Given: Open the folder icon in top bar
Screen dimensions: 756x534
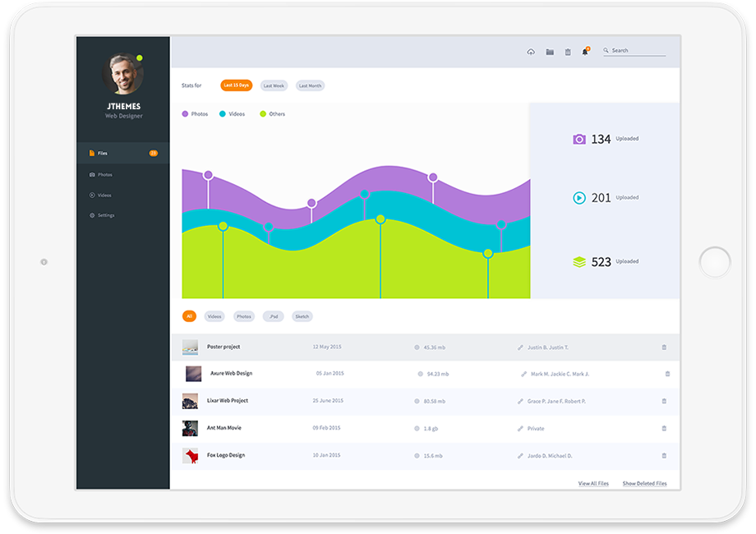Looking at the screenshot, I should click(x=550, y=52).
